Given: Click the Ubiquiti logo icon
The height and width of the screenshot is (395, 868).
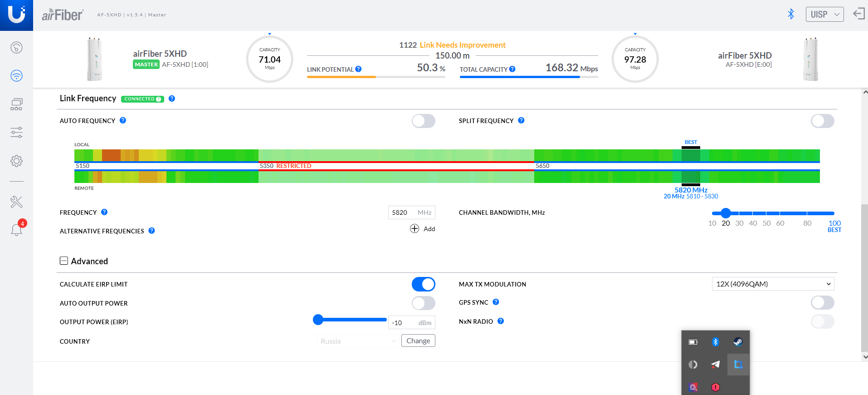Looking at the screenshot, I should point(16,15).
